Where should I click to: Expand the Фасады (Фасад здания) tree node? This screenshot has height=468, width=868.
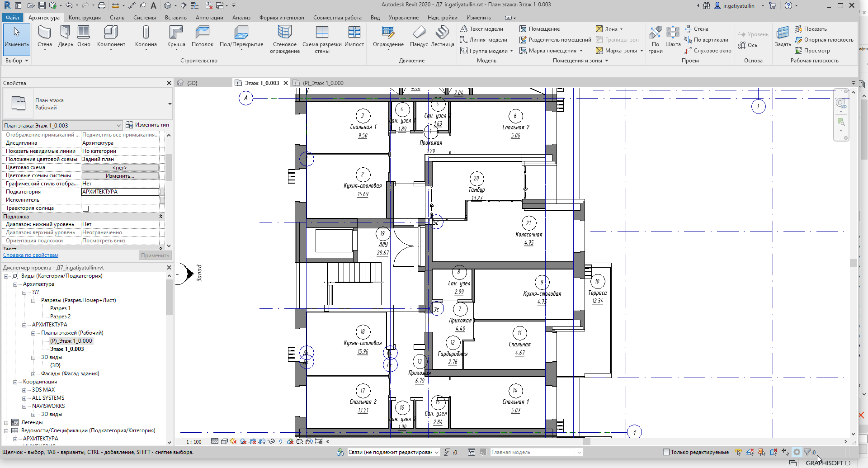[x=33, y=374]
